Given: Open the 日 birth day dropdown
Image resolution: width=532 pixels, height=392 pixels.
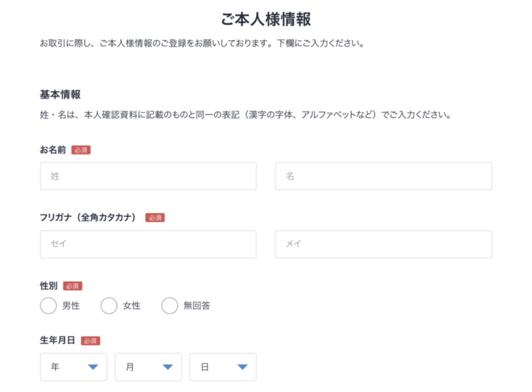Looking at the screenshot, I should 223,367.
